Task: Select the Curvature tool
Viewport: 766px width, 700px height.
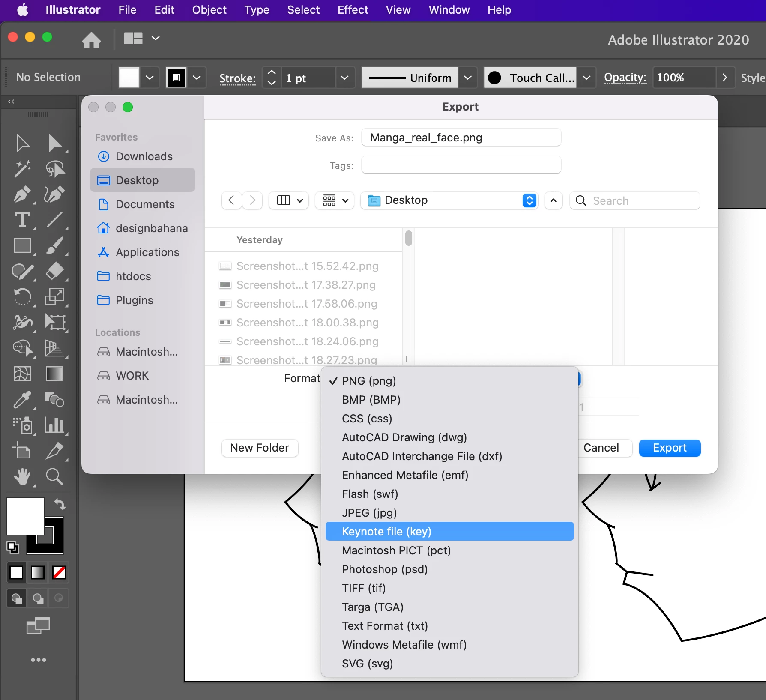Action: point(55,194)
